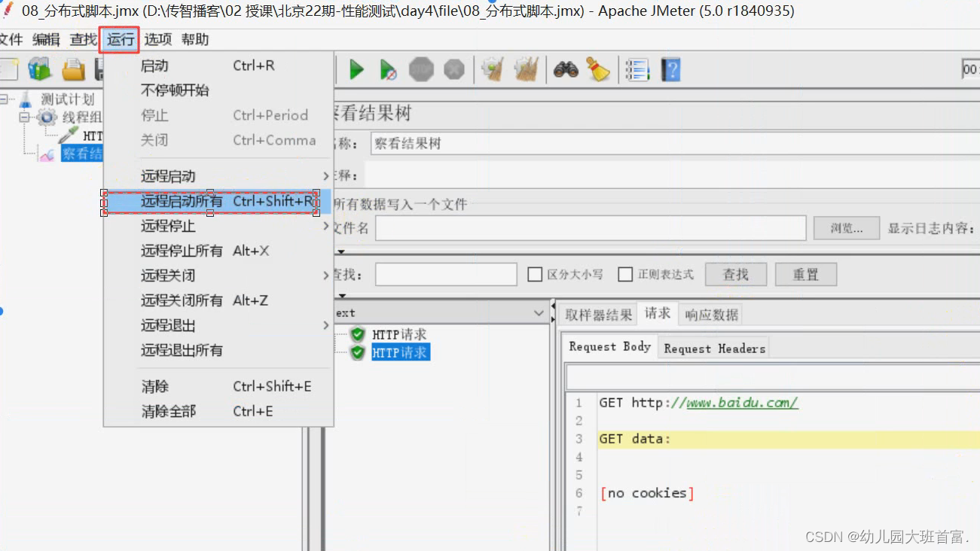Open the Request Body sub-tab

pyautogui.click(x=609, y=347)
